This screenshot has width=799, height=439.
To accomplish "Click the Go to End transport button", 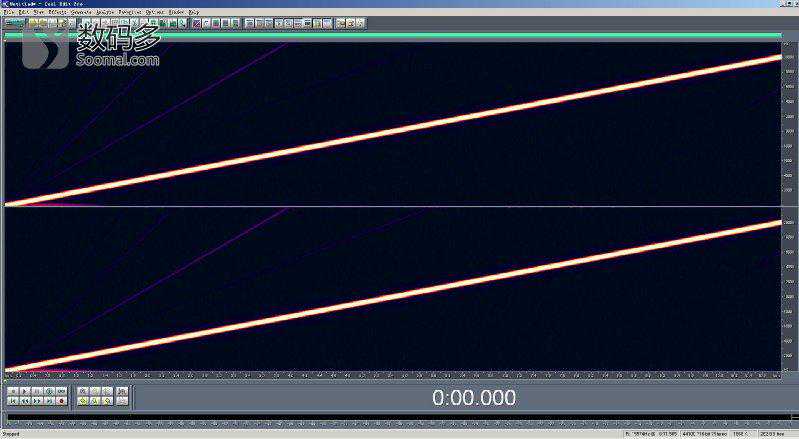I will pyautogui.click(x=49, y=400).
